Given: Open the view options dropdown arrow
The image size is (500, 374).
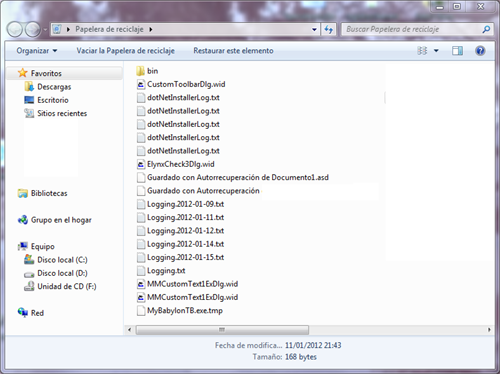Looking at the screenshot, I should coord(436,51).
